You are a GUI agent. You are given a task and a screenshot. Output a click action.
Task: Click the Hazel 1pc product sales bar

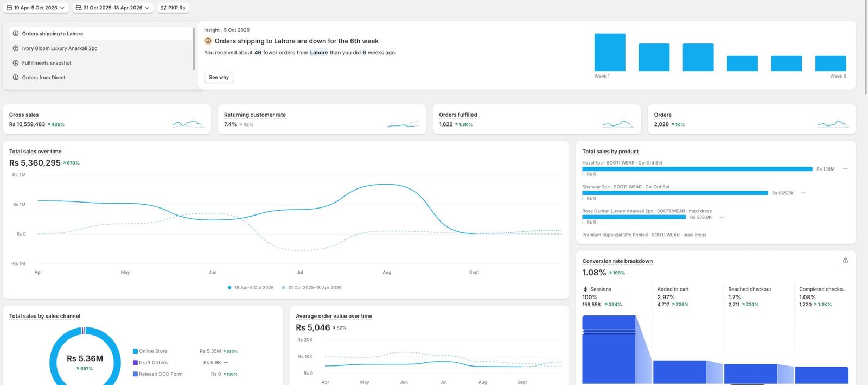pyautogui.click(x=697, y=169)
